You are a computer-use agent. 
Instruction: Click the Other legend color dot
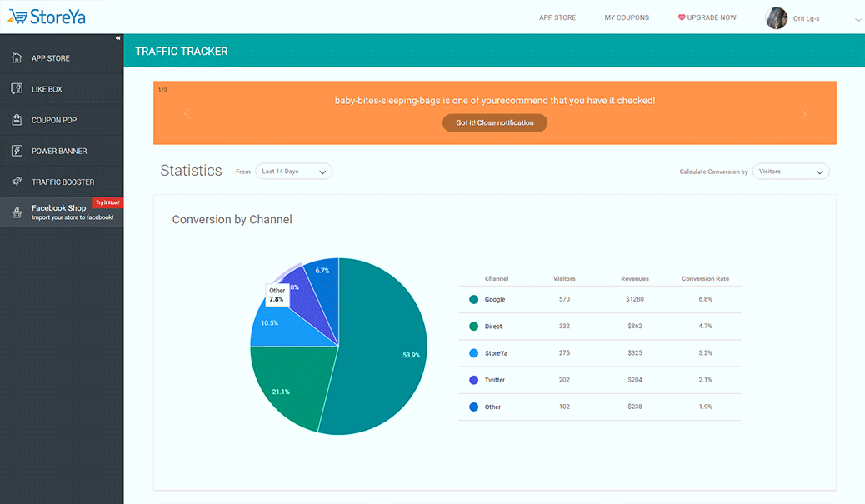tap(473, 407)
